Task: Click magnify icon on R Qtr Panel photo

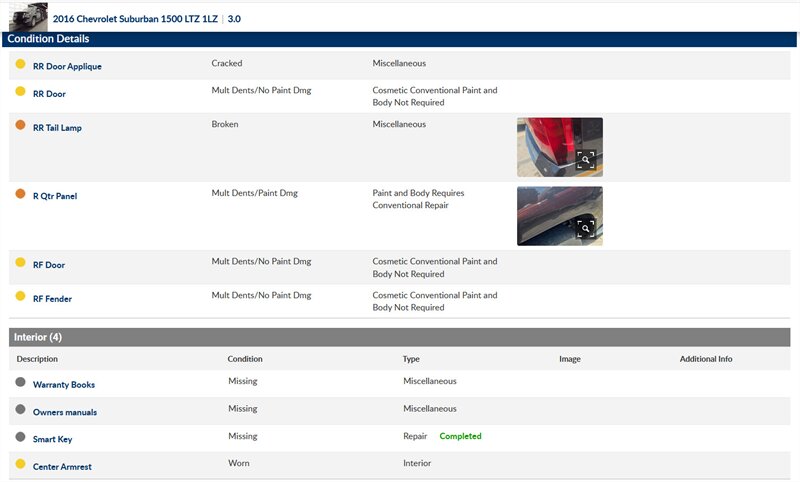Action: (586, 228)
